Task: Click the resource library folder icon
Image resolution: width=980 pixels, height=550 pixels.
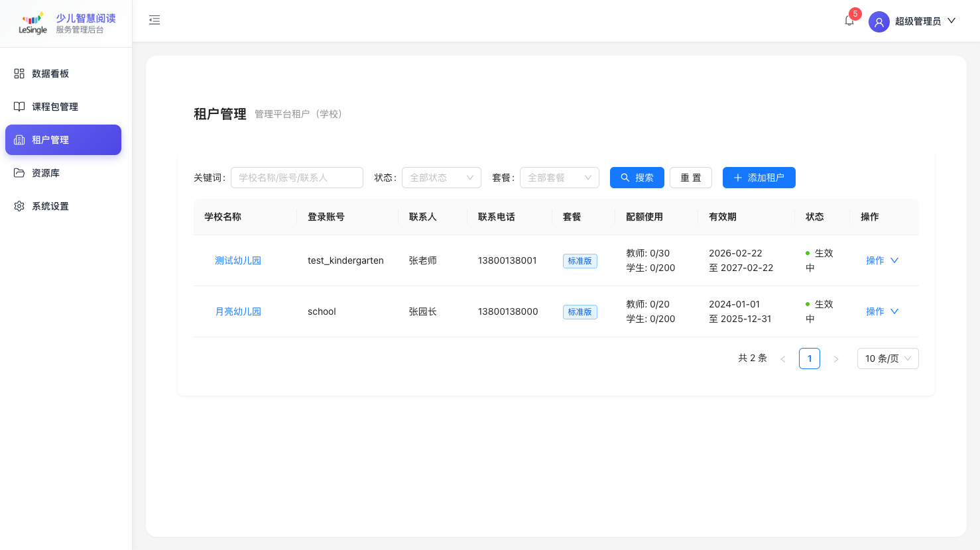Action: (19, 173)
